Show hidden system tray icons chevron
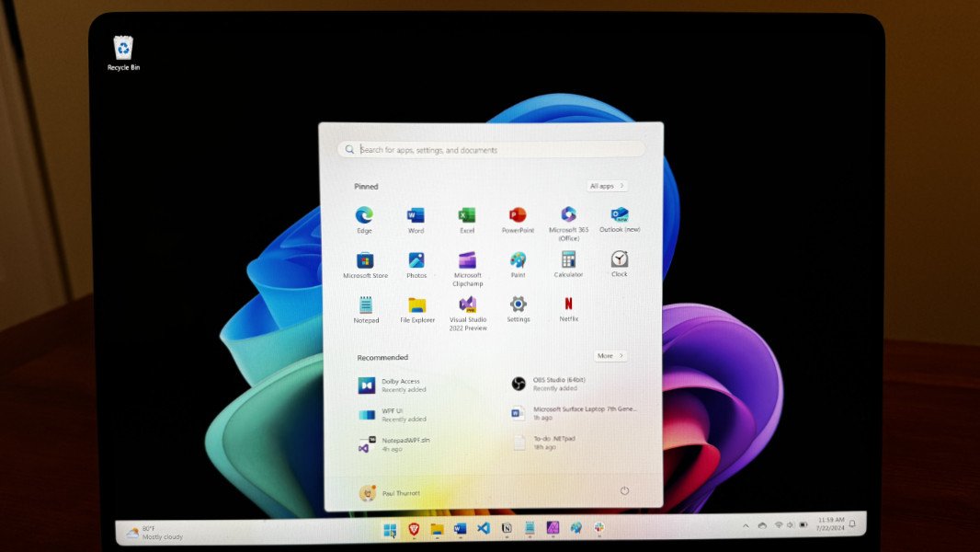 [x=746, y=525]
